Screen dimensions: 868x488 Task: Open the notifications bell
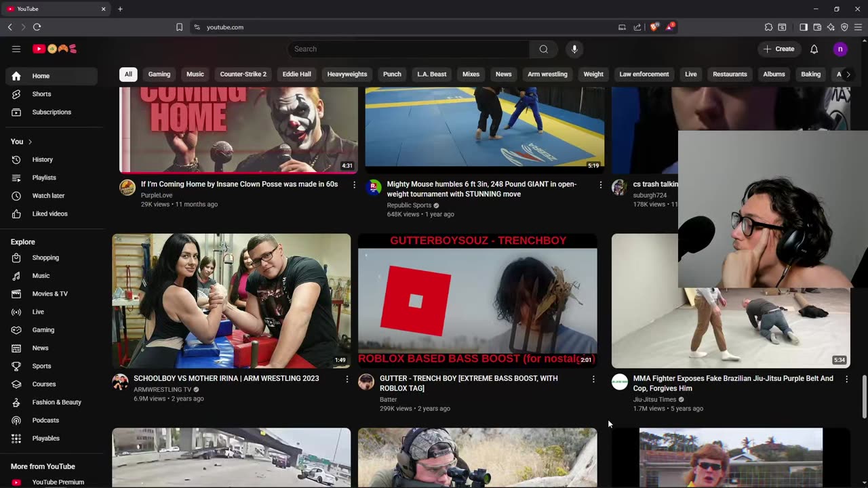click(814, 49)
